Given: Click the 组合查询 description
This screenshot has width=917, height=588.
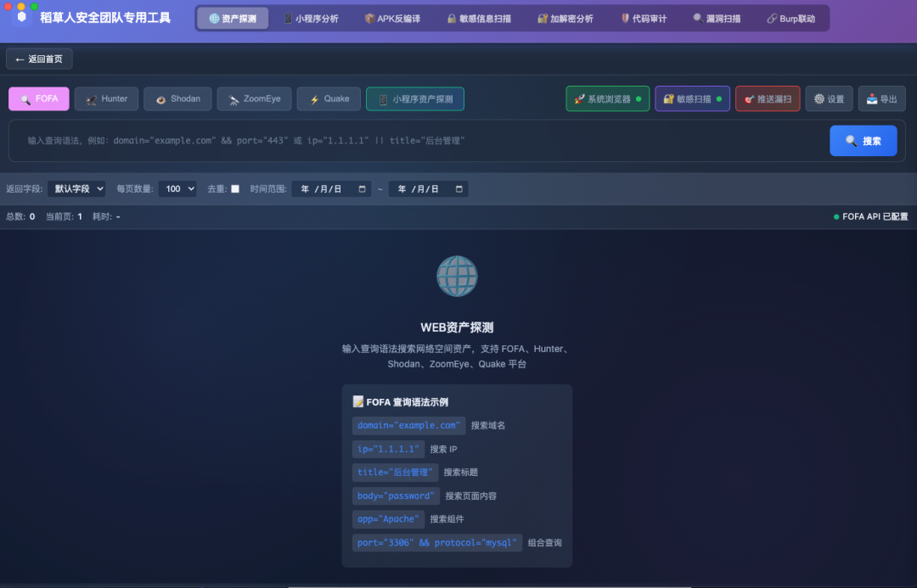Looking at the screenshot, I should (545, 542).
